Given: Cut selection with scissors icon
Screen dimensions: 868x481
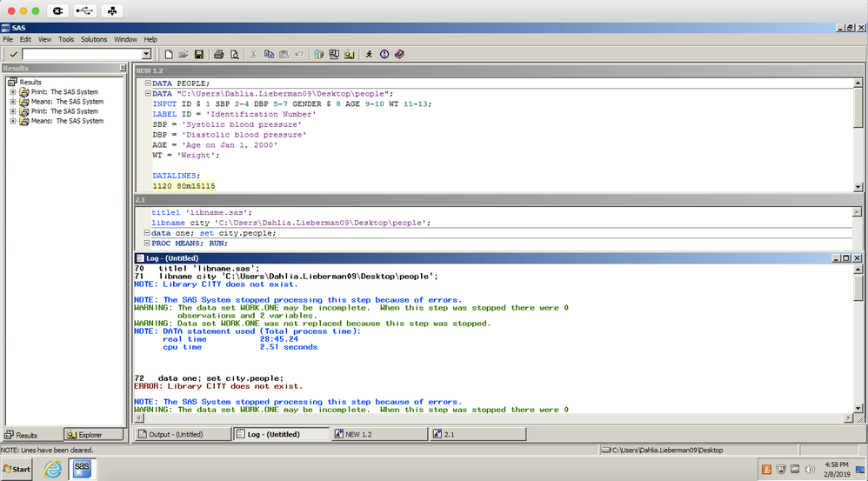Looking at the screenshot, I should click(254, 54).
